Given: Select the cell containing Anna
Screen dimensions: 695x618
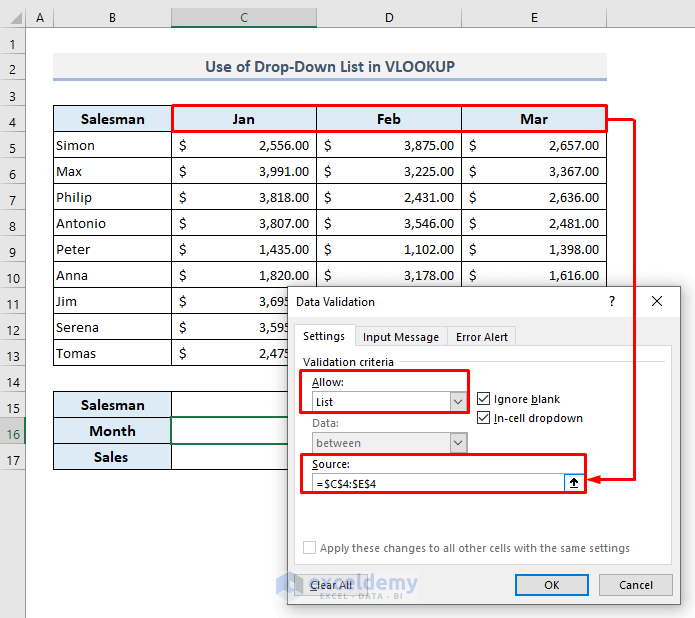Looking at the screenshot, I should click(113, 275).
